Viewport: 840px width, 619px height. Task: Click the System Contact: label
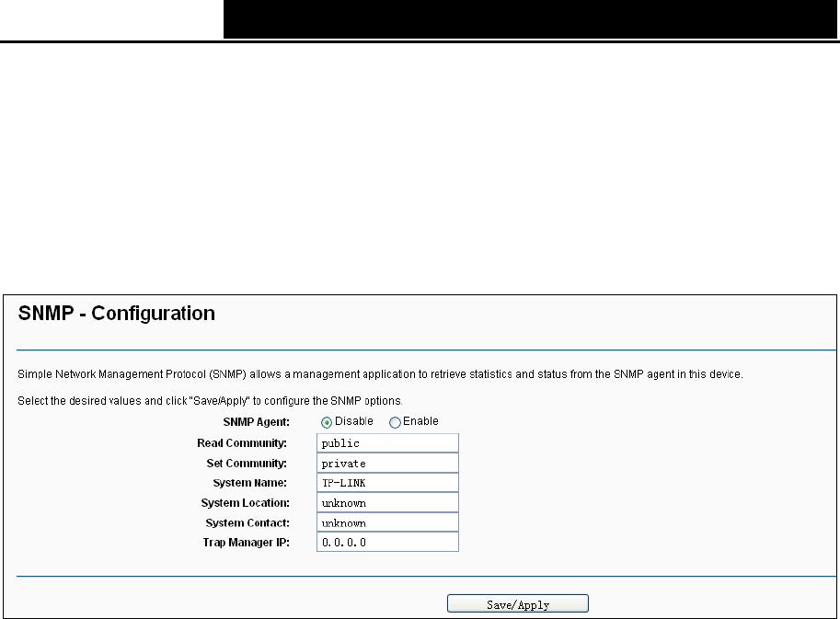click(247, 522)
